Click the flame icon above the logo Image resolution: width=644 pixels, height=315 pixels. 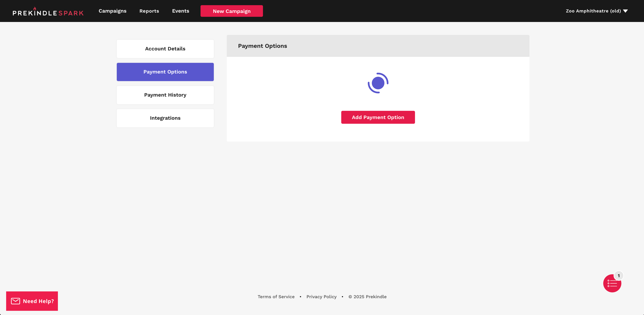[35, 9]
